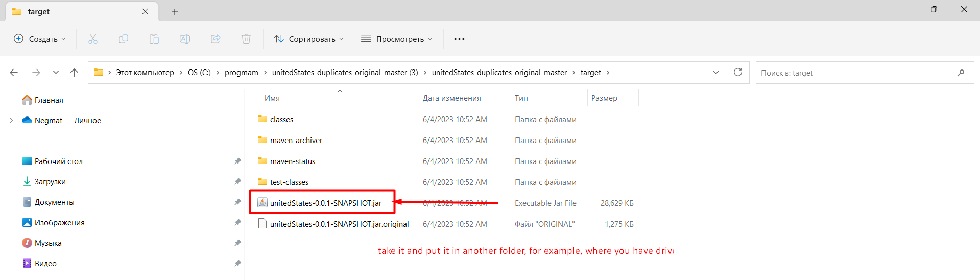
Task: Open Загрузки in the sidebar
Action: click(x=50, y=182)
